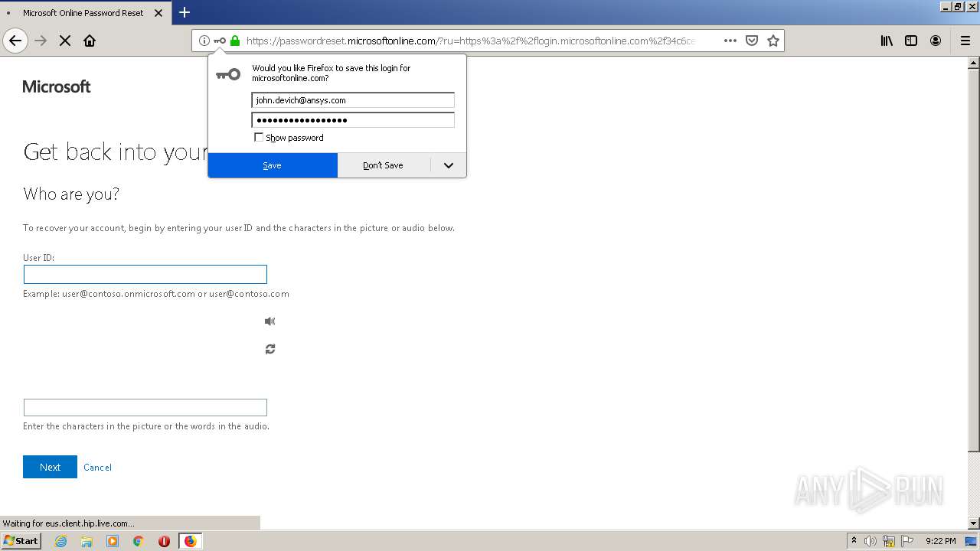Cancel the password reset
980x551 pixels.
coord(97,468)
